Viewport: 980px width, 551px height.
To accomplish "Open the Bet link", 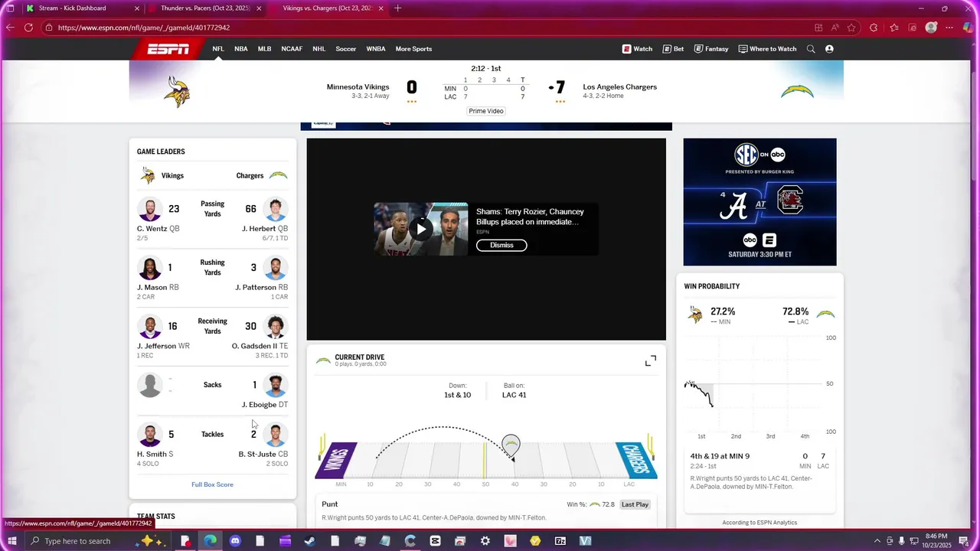I will click(x=673, y=49).
